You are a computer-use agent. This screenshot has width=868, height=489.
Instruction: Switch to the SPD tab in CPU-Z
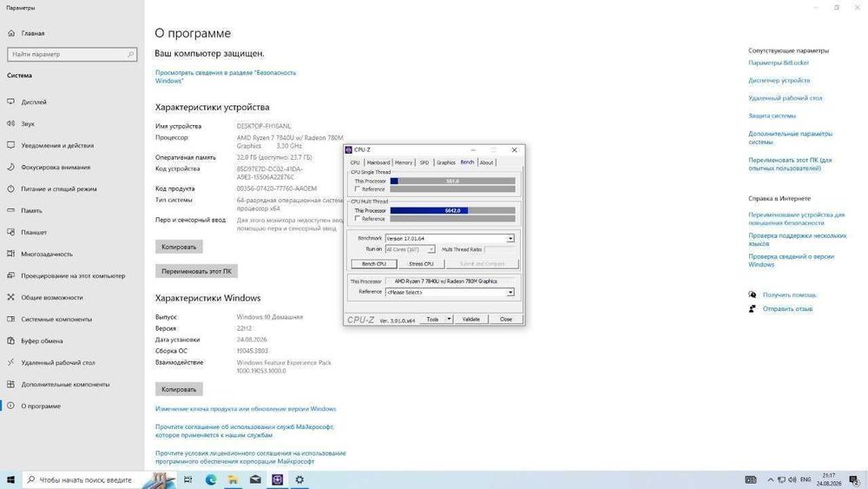424,162
